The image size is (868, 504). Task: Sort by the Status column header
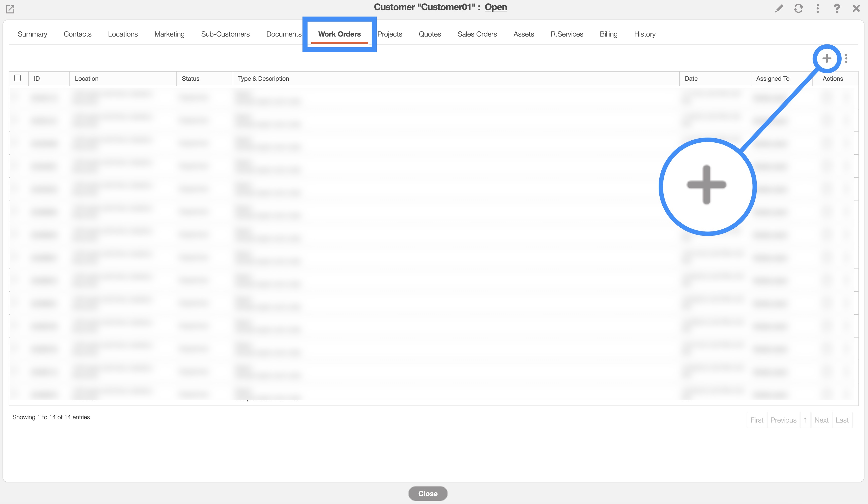190,79
